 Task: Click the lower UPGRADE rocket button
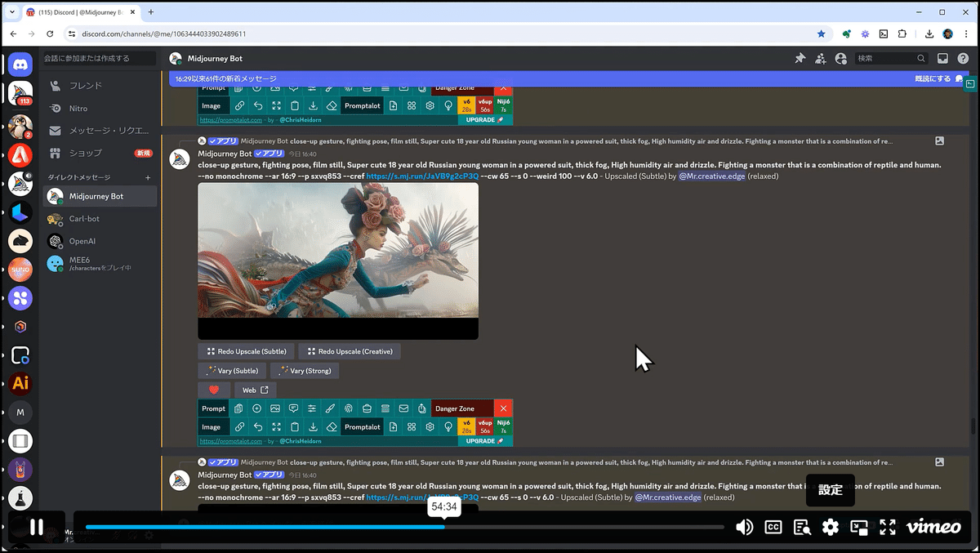pos(485,441)
